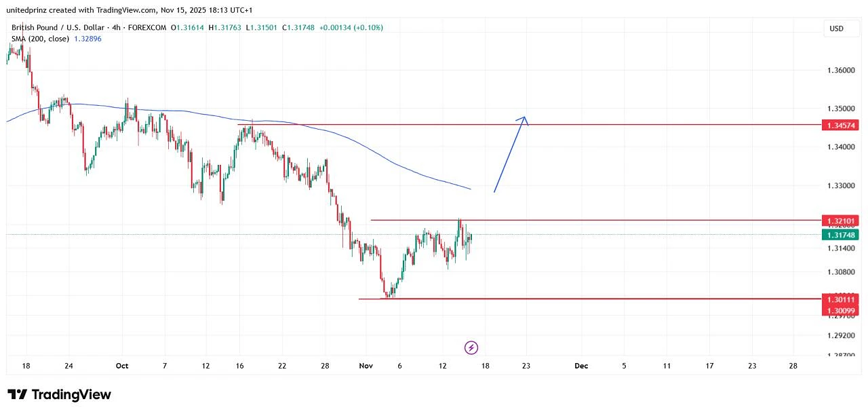Click the red 1.30099 price label
The height and width of the screenshot is (414, 868).
coord(840,310)
